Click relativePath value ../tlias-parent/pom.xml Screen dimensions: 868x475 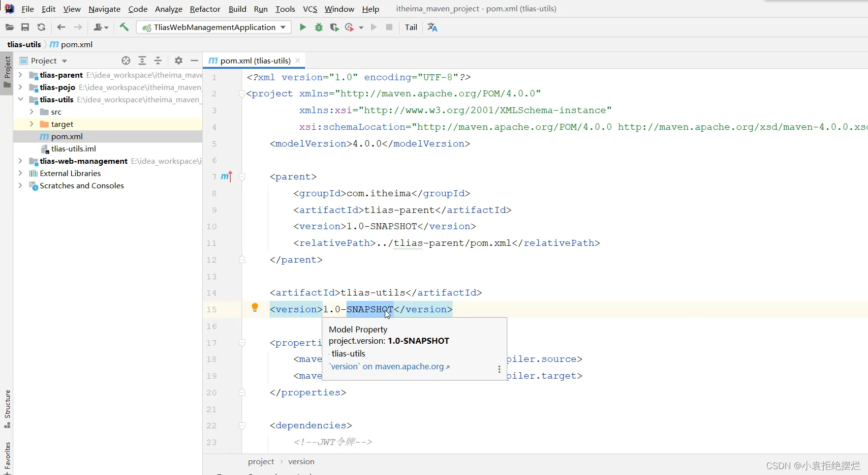point(444,243)
